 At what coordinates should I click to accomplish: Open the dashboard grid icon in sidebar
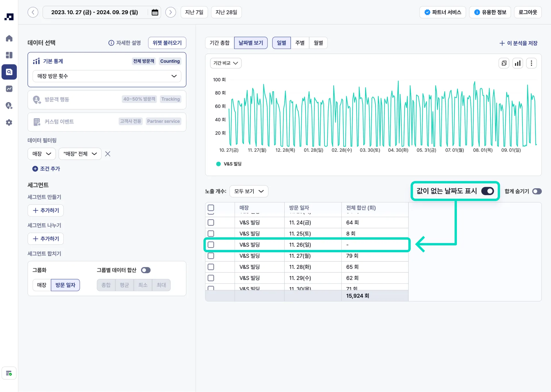9,55
